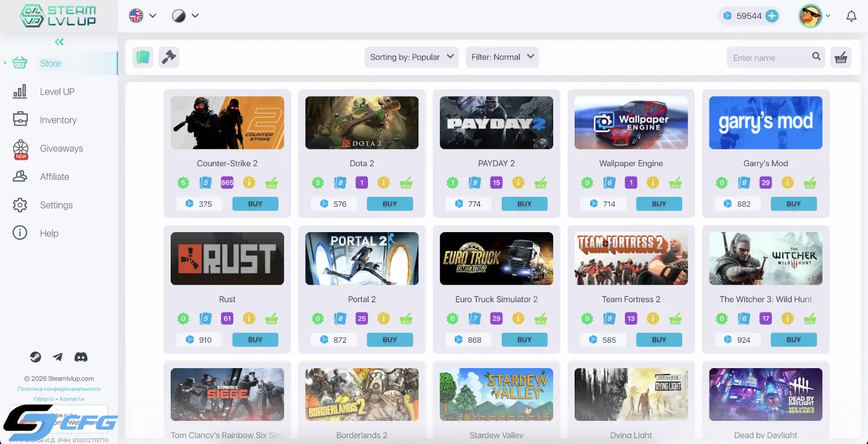Screen dimensions: 868x444
Task: Open language selector with UK flag
Action: coord(142,16)
